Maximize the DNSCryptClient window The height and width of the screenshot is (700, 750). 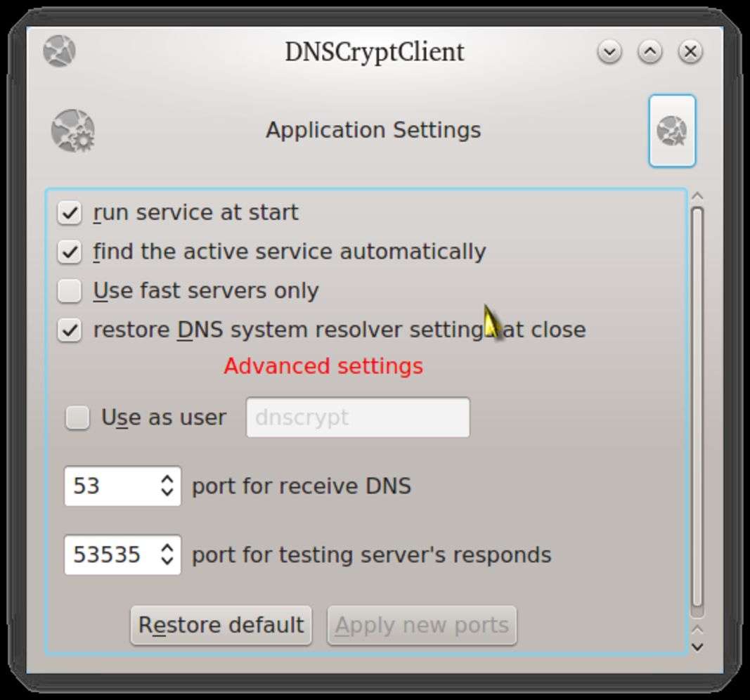pyautogui.click(x=650, y=51)
